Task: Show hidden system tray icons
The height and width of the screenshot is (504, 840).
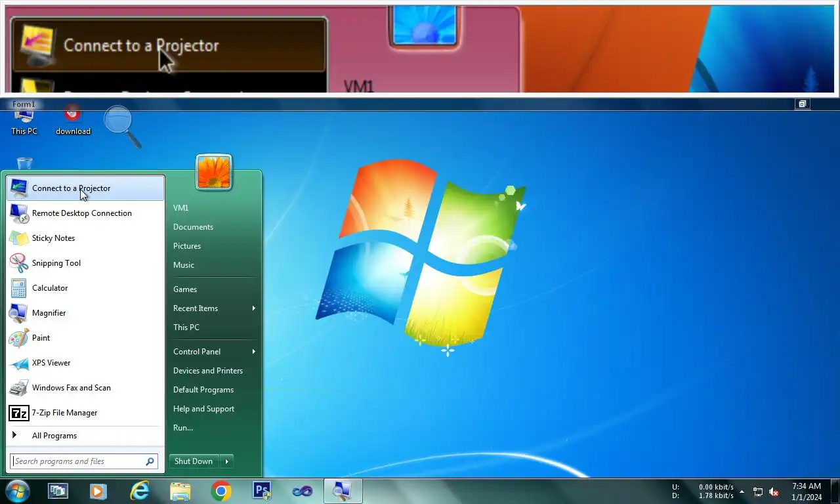Action: click(x=742, y=492)
